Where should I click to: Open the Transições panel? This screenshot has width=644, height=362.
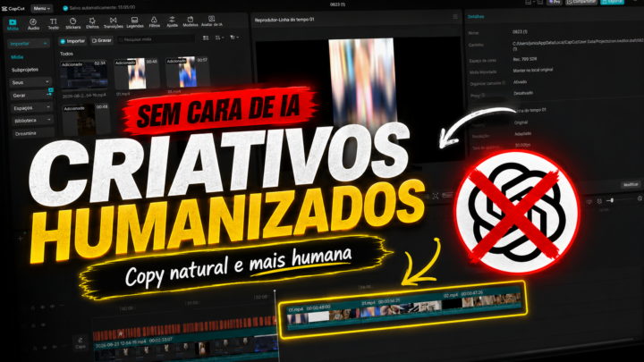click(x=114, y=23)
